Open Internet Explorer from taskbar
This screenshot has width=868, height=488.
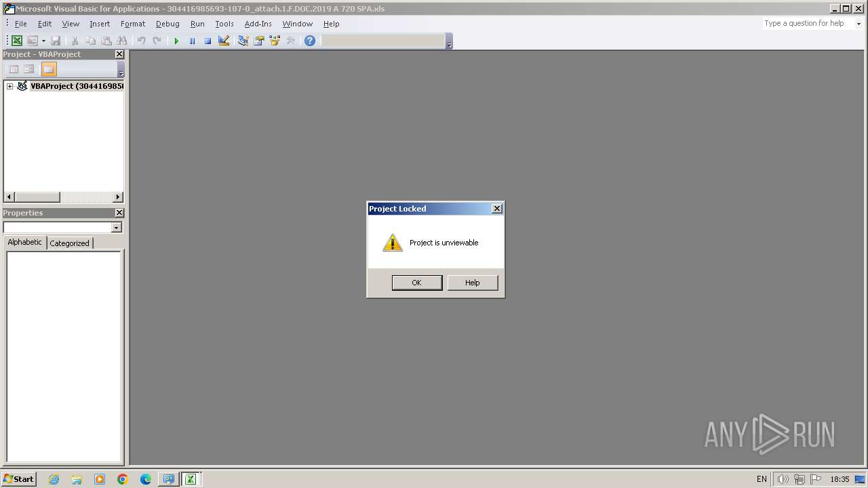[x=54, y=479]
